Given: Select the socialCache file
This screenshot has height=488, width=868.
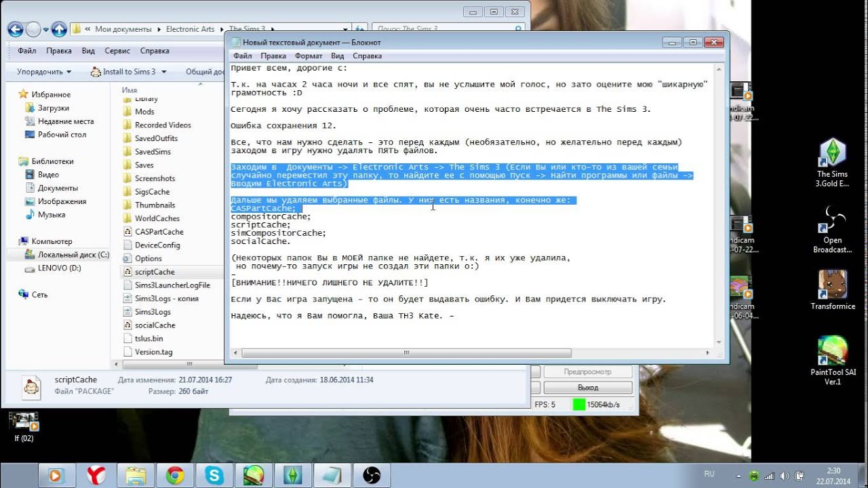Looking at the screenshot, I should [155, 325].
